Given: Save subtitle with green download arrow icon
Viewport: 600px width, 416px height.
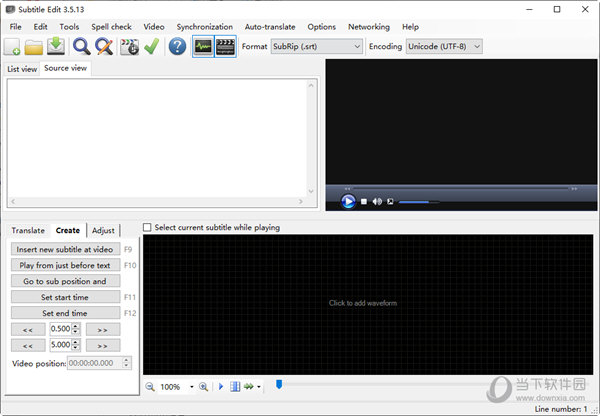Looking at the screenshot, I should point(56,46).
